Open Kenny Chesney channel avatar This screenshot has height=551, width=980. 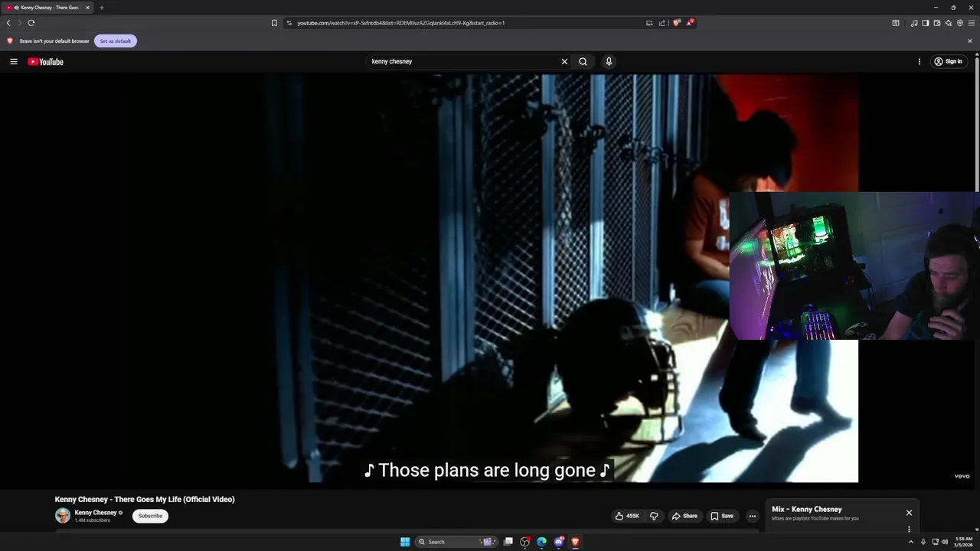point(63,516)
